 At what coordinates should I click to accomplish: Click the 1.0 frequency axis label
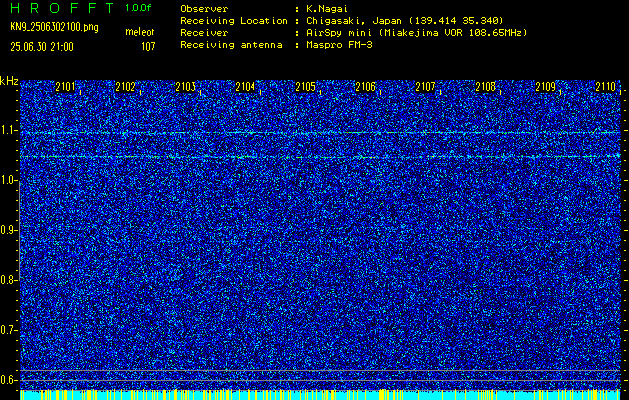[8, 181]
